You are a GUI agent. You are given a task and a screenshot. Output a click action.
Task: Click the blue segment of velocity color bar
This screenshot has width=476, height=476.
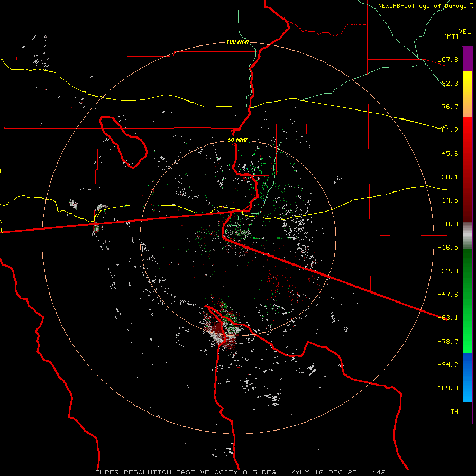467,377
